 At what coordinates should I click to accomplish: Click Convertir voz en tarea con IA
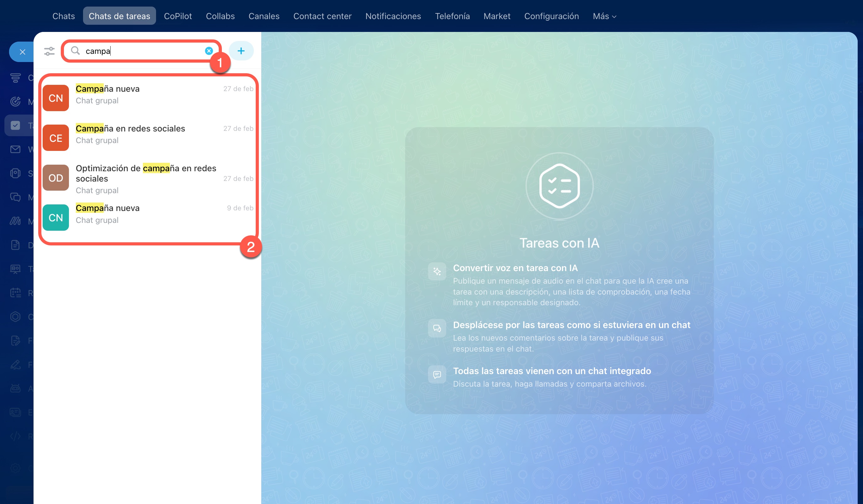pos(515,268)
